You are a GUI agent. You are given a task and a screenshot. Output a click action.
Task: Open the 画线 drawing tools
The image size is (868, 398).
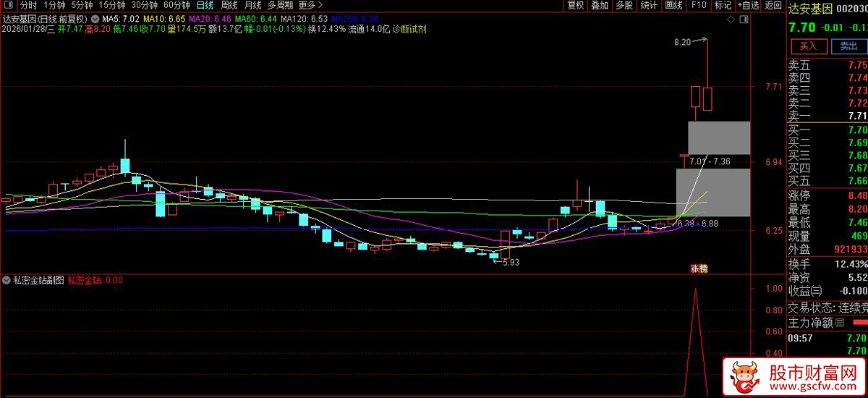[x=673, y=5]
